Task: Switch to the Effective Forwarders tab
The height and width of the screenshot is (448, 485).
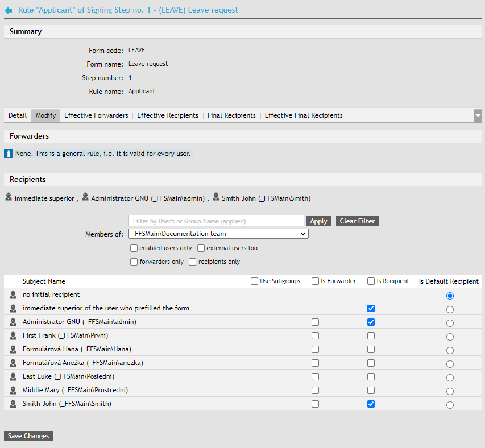Action: 96,115
